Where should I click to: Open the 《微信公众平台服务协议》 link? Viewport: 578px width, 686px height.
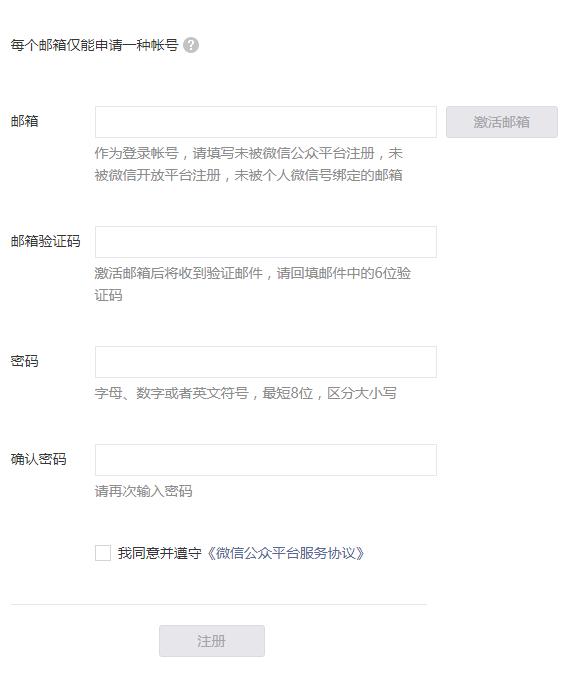tap(285, 553)
